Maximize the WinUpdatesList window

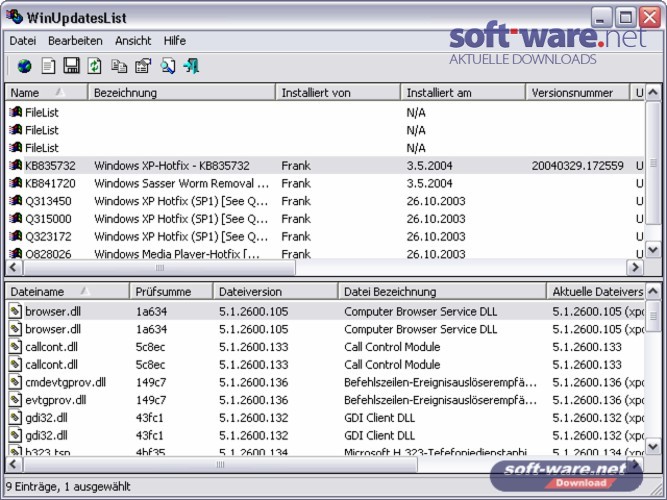click(626, 18)
